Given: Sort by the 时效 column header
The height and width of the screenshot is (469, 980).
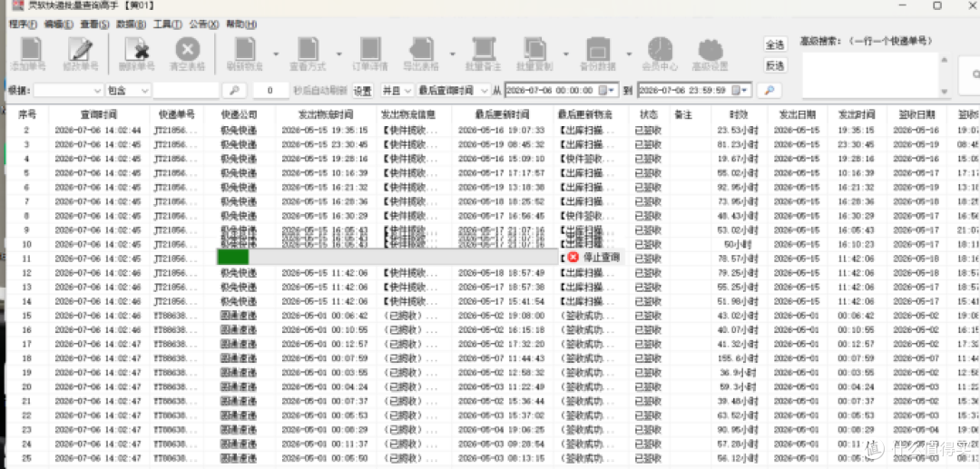Looking at the screenshot, I should point(739,115).
